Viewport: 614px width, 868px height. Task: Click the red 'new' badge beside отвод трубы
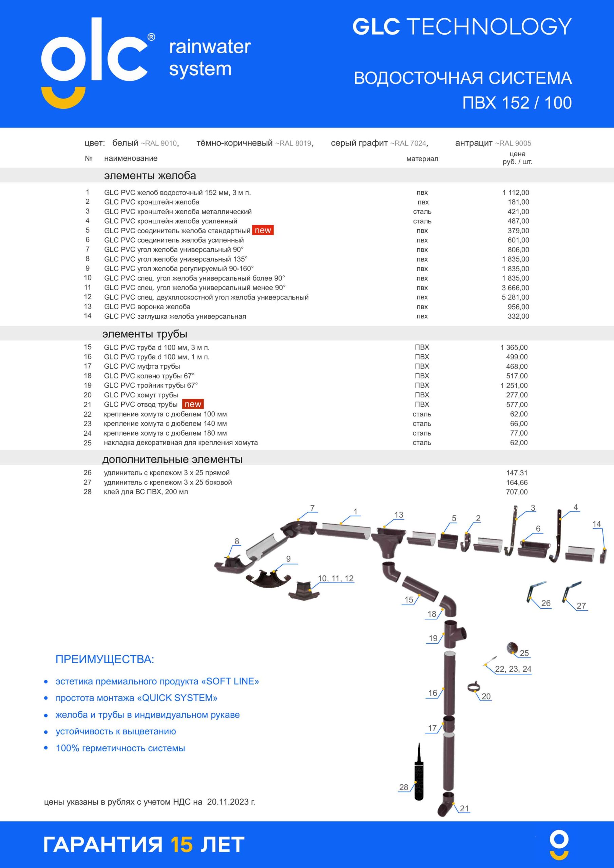point(193,404)
